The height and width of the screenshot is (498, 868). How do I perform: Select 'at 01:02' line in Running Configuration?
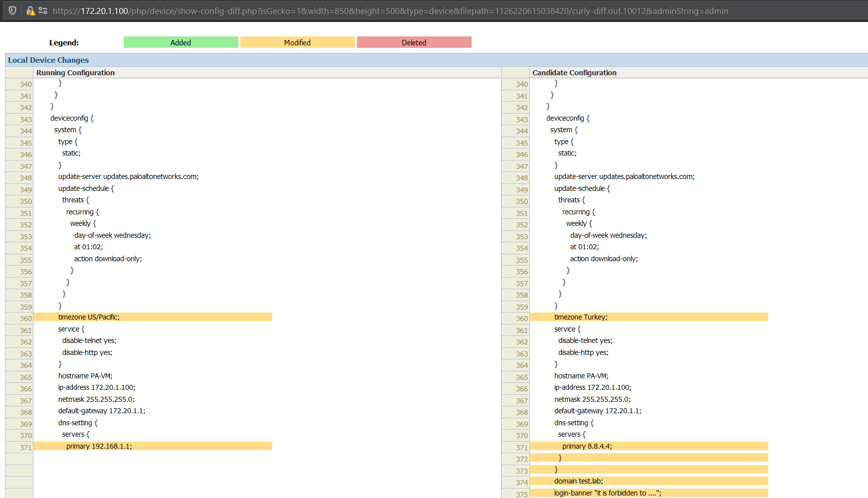(88, 247)
